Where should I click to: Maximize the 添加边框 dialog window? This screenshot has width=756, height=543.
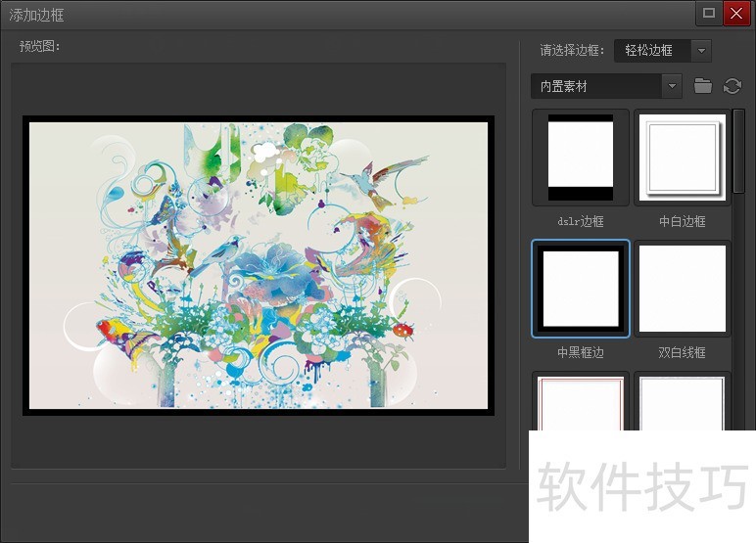709,14
